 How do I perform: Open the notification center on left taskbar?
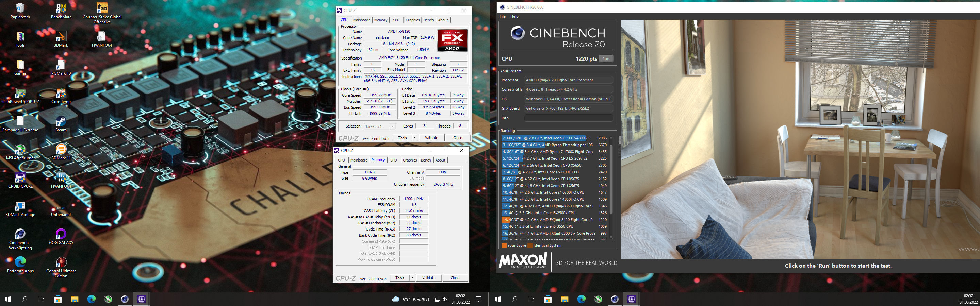click(479, 299)
